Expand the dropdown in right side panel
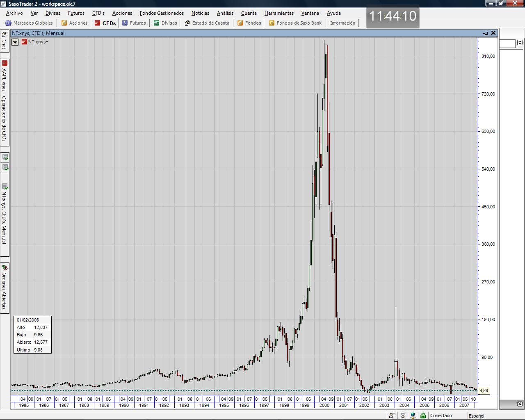Image resolution: width=525 pixels, height=420 pixels. pyautogui.click(x=520, y=43)
